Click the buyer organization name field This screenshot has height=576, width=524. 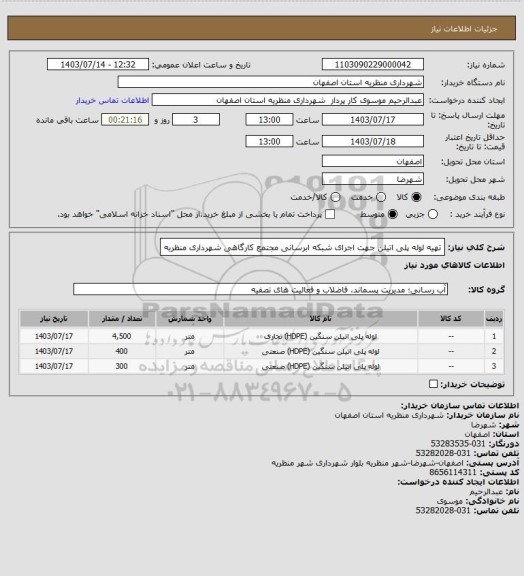270,82
